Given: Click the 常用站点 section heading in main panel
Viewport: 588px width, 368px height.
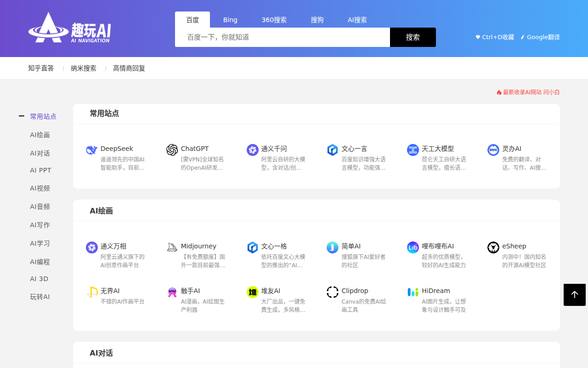Looking at the screenshot, I should 104,114.
